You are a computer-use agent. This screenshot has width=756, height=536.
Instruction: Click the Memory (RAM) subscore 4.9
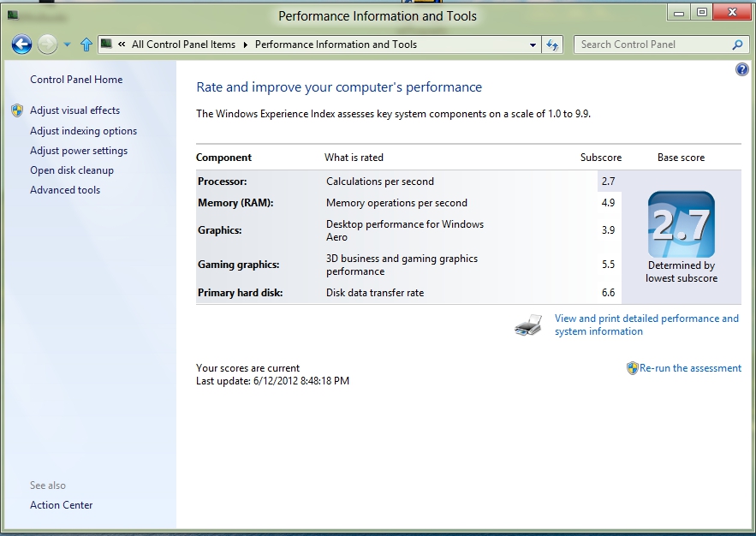(609, 203)
